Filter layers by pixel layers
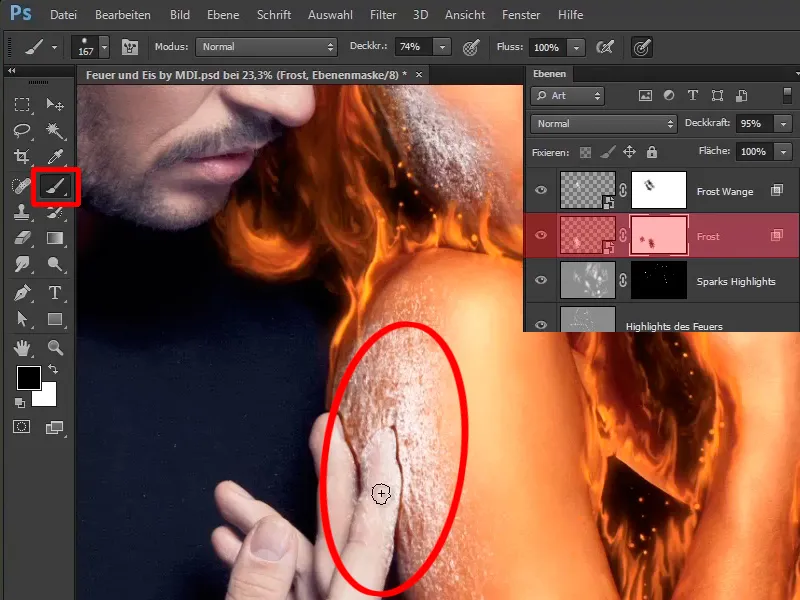 coord(645,96)
